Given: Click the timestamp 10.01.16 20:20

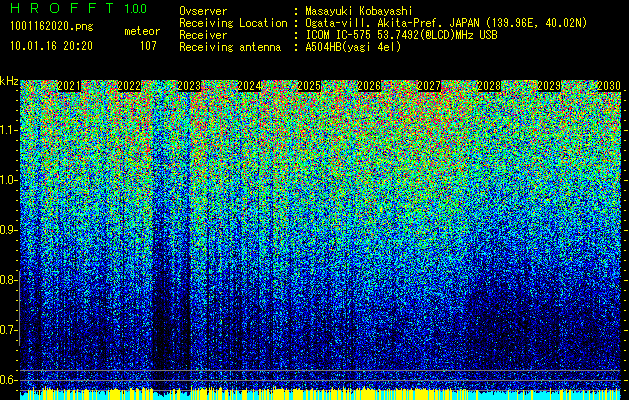Looking at the screenshot, I should (x=51, y=46).
